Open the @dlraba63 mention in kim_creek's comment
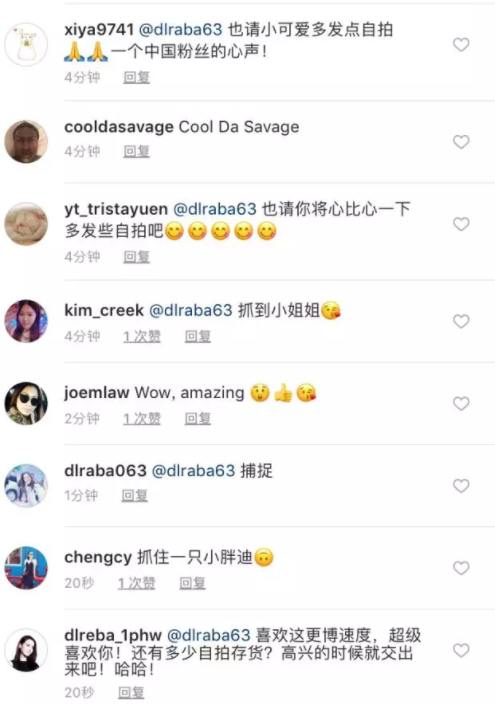 (190, 310)
